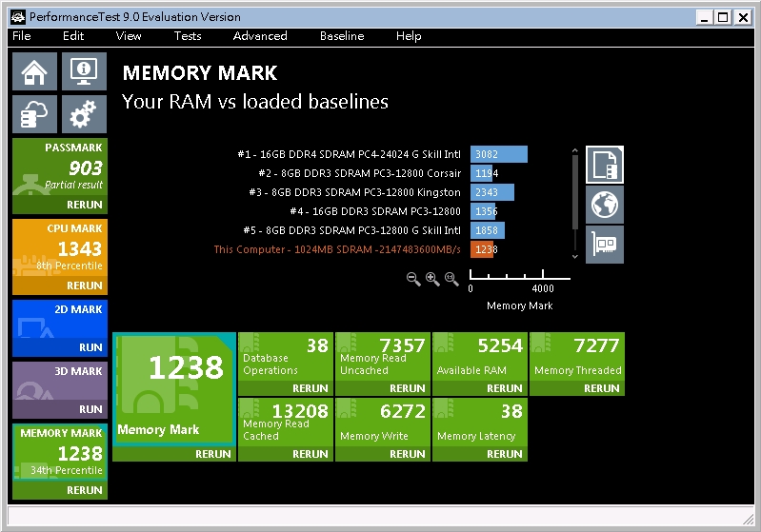The height and width of the screenshot is (532, 761).
Task: Click the saved baseline file icon
Action: point(605,165)
